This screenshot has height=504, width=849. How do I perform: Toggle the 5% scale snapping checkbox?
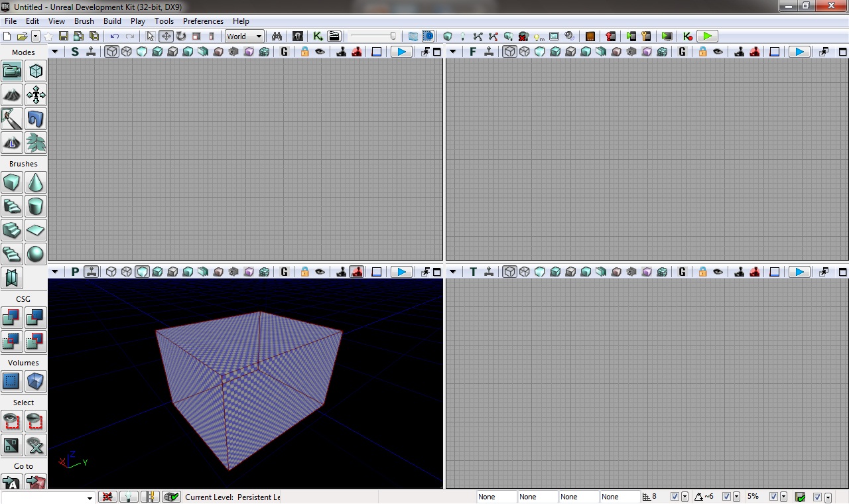773,497
